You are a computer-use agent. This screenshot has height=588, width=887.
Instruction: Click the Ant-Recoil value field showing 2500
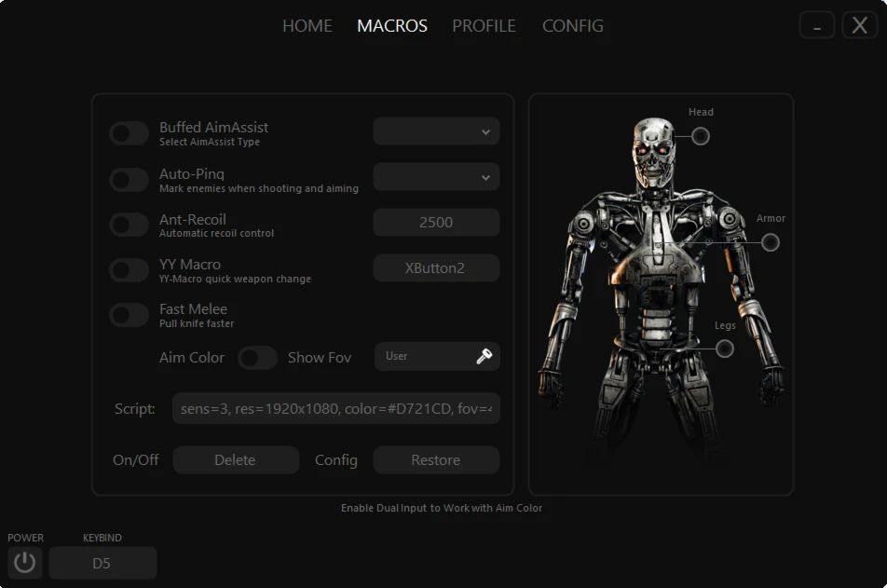tap(436, 222)
